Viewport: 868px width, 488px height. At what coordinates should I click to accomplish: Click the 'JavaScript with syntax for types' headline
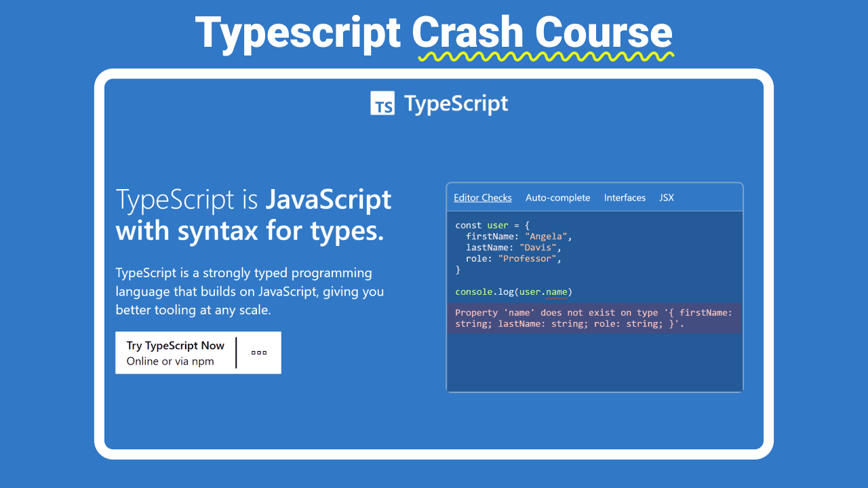254,216
